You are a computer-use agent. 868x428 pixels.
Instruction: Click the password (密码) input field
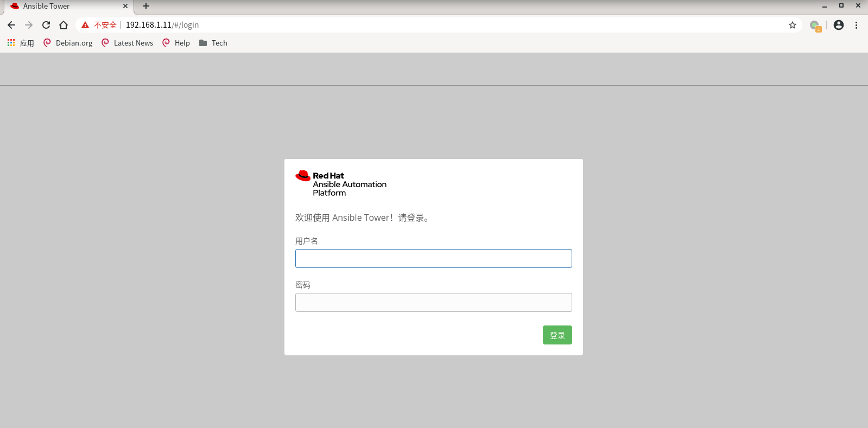[x=433, y=302]
